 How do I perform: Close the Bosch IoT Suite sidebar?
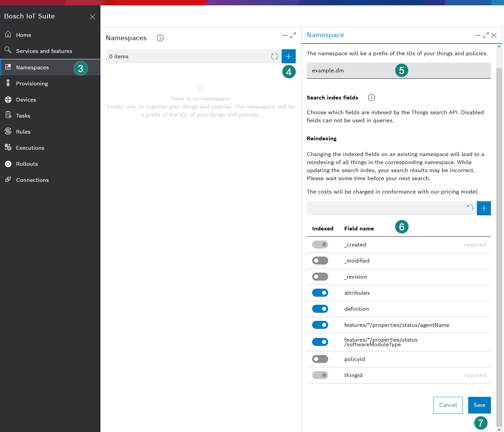[92, 16]
